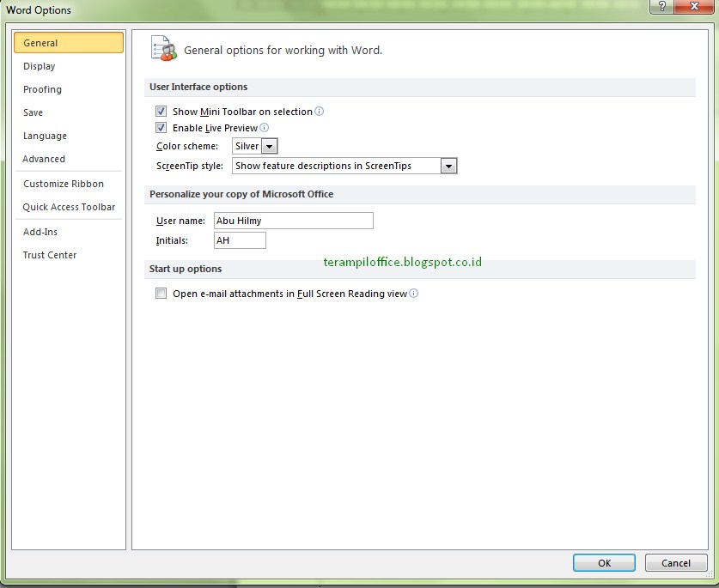This screenshot has height=588, width=719.
Task: Open the Color scheme dropdown showing Silver
Action: coord(268,146)
